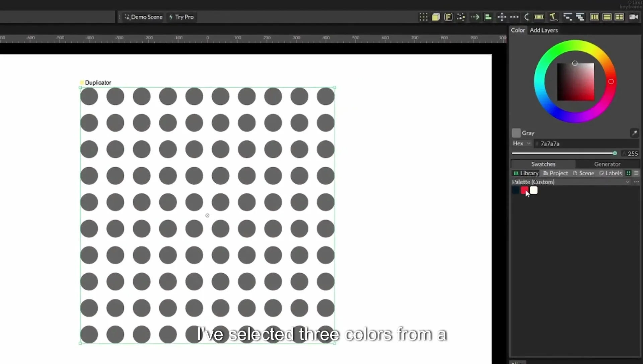Screen dimensions: 643x364
Task: Click the alpha slider handle
Action: coord(615,153)
